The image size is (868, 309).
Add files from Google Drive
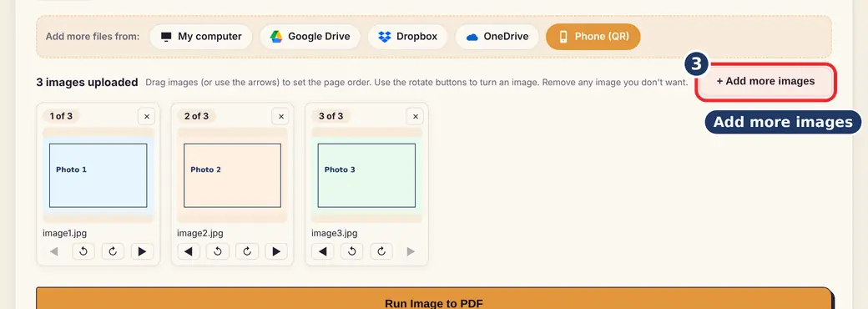(310, 37)
